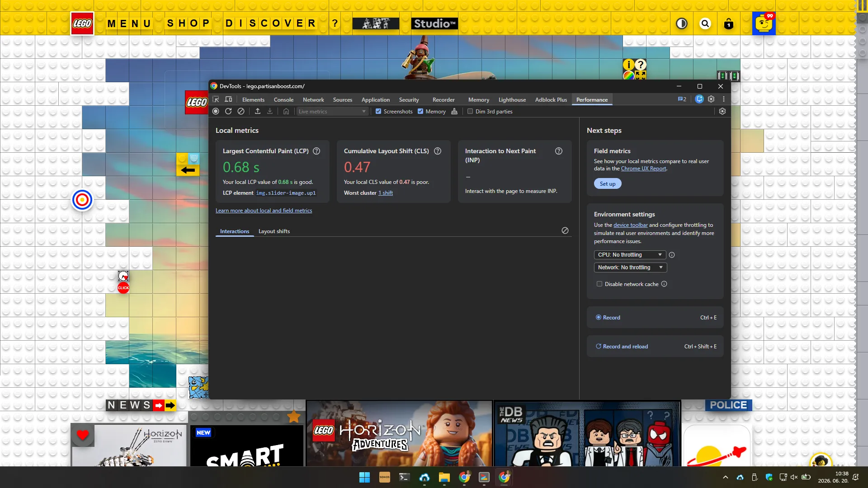Click the info icon beside Disable network cache
Screen dimensions: 868x488
(x=664, y=284)
